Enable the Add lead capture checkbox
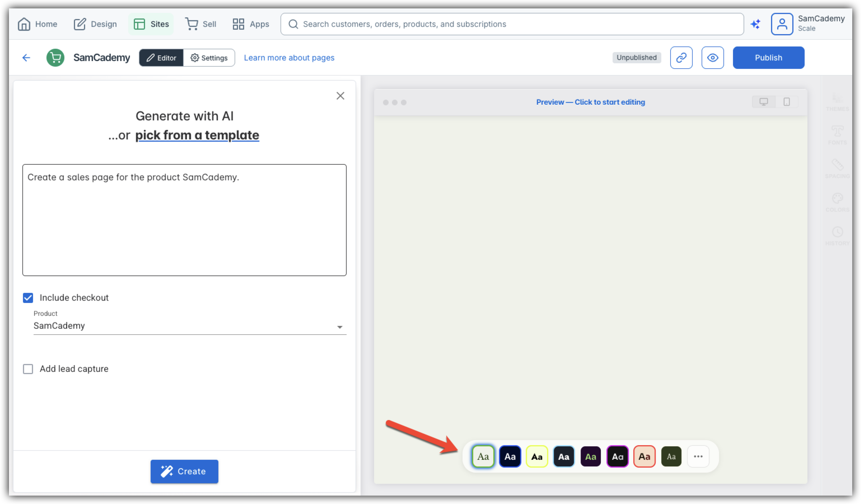The height and width of the screenshot is (504, 864). coord(28,369)
